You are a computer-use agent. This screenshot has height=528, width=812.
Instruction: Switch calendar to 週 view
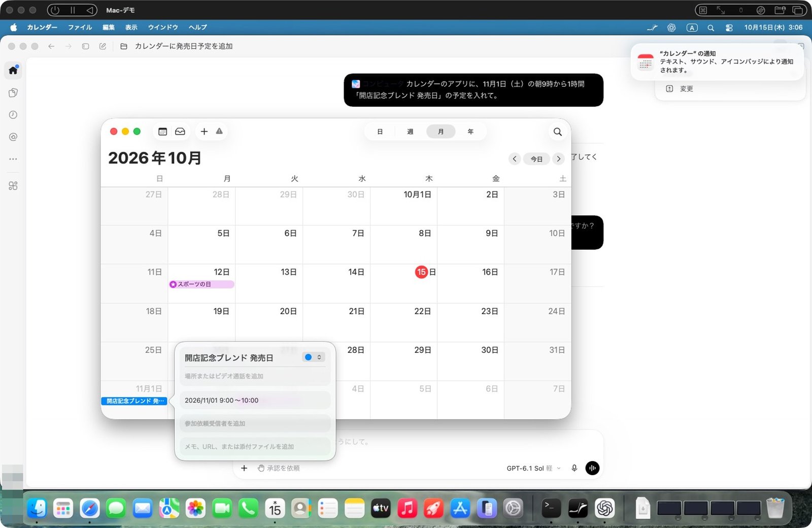(410, 132)
